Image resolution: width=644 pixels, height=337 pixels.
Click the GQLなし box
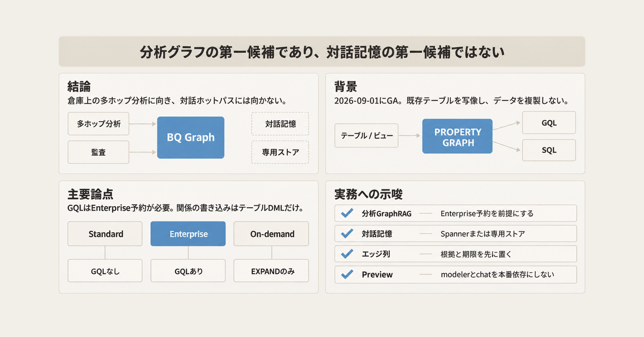pos(105,271)
